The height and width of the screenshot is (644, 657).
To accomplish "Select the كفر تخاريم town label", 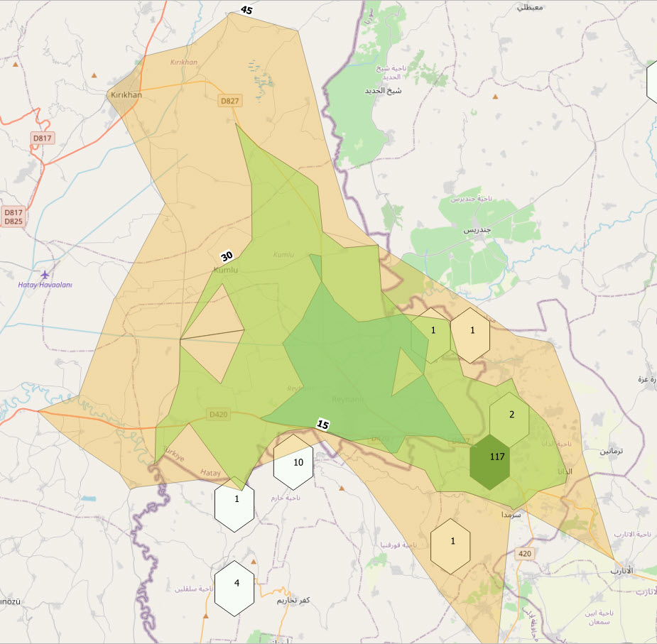I will [x=293, y=600].
